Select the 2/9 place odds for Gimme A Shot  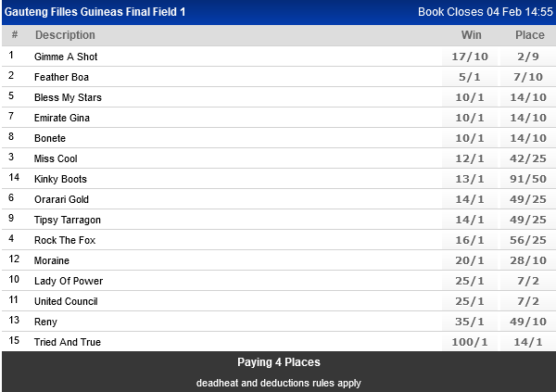pyautogui.click(x=530, y=57)
